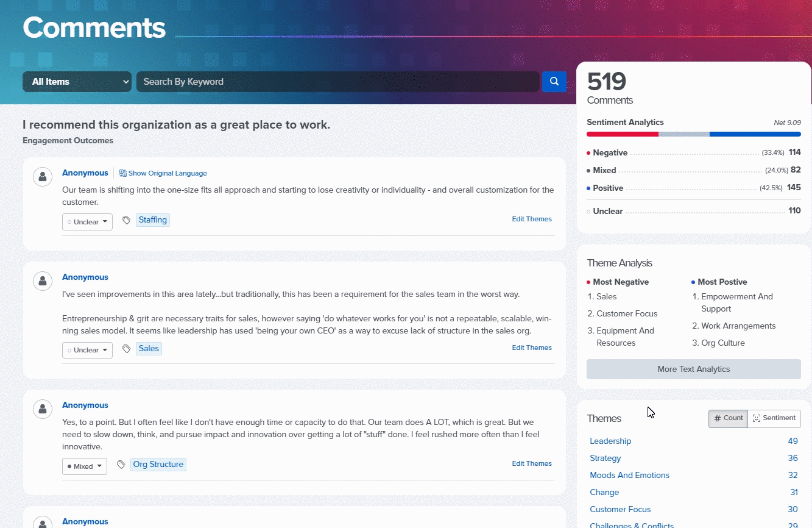Open the Mixed sentiment dropdown on third comment

[85, 466]
